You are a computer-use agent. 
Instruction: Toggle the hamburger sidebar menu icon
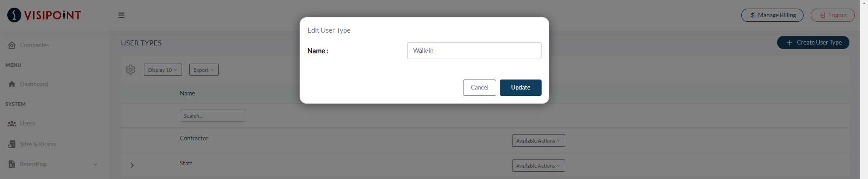click(121, 15)
